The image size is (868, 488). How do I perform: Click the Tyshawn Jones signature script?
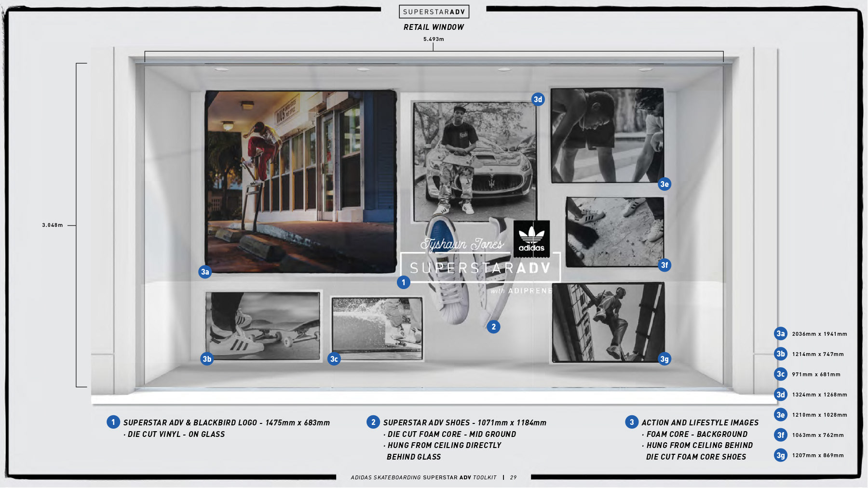461,244
